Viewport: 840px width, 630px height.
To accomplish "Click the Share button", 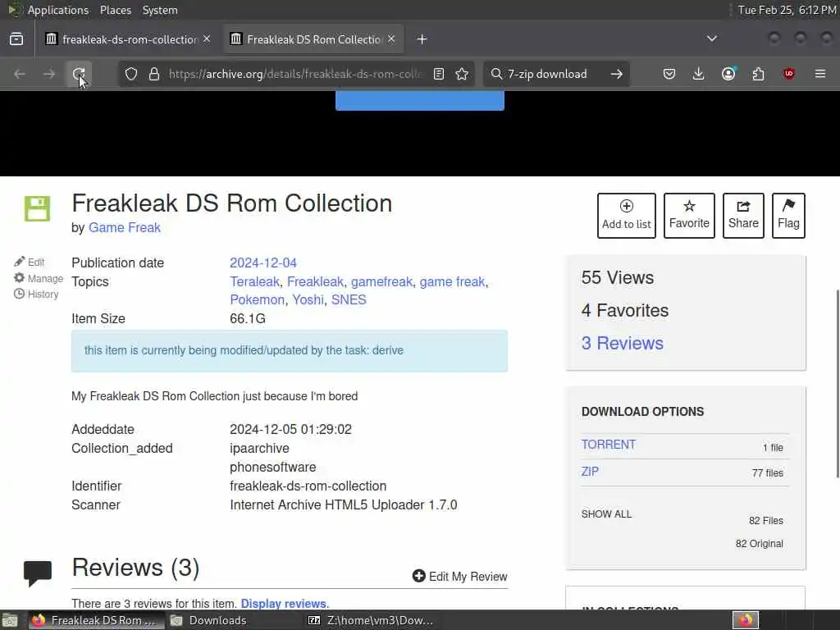I will point(743,216).
